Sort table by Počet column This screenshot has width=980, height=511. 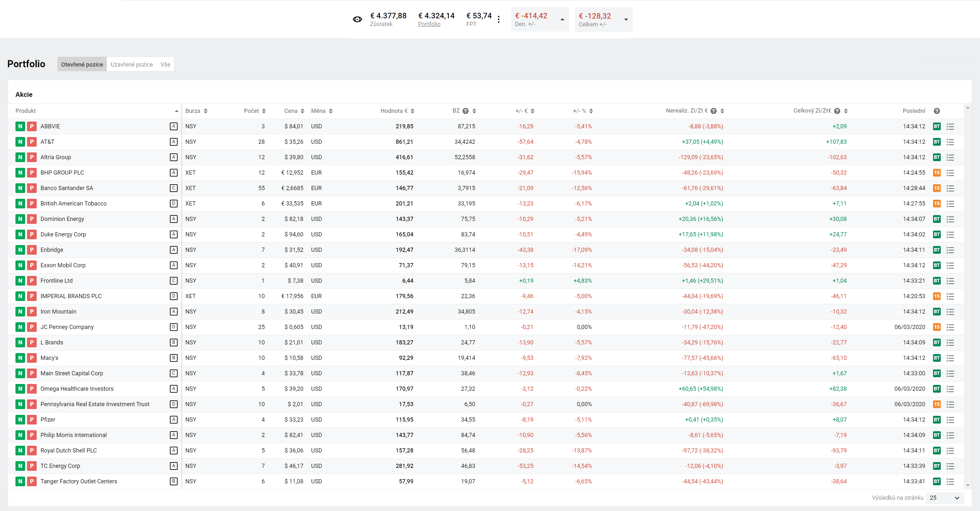coord(254,111)
